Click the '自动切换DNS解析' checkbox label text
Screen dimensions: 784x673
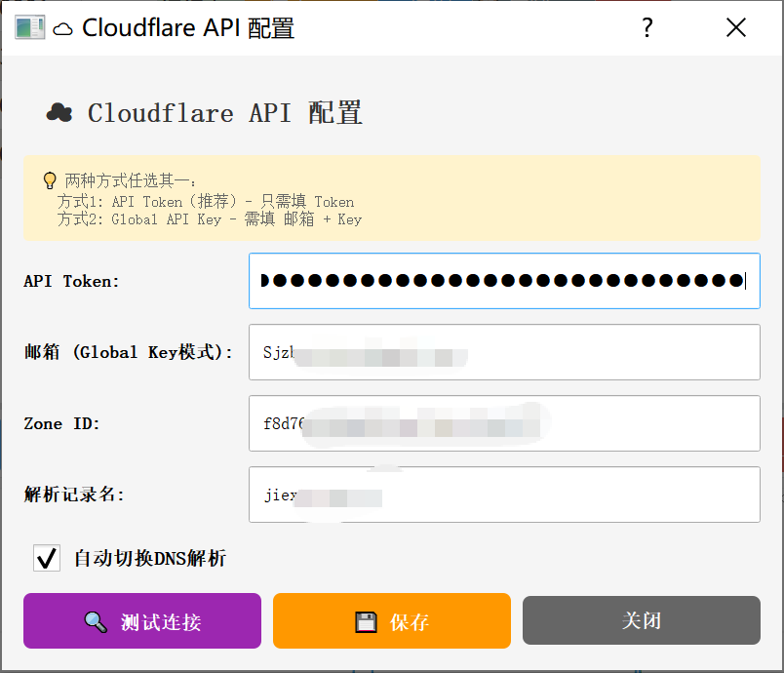pyautogui.click(x=150, y=559)
